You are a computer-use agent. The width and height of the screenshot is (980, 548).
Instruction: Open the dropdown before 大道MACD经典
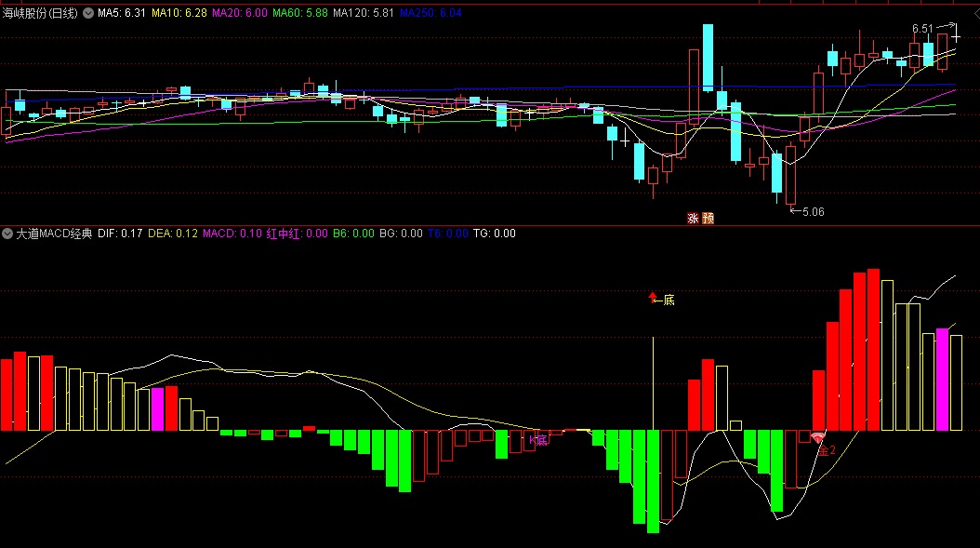click(7, 234)
